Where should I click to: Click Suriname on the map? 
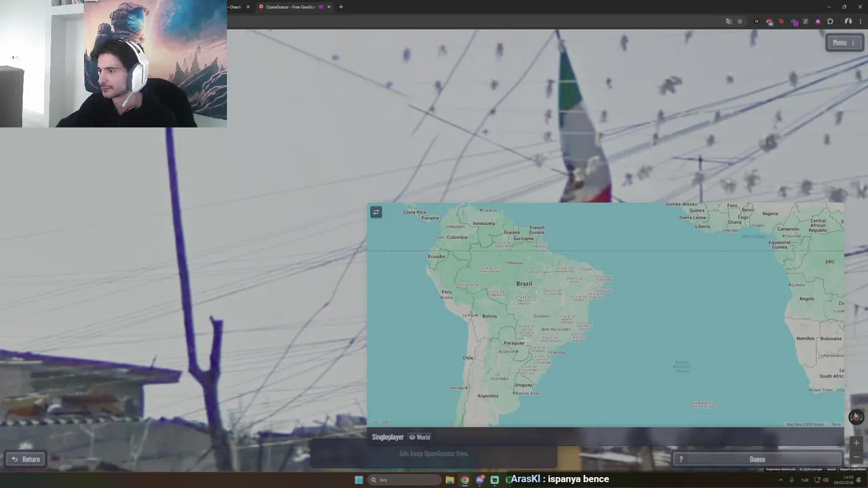[x=523, y=239]
